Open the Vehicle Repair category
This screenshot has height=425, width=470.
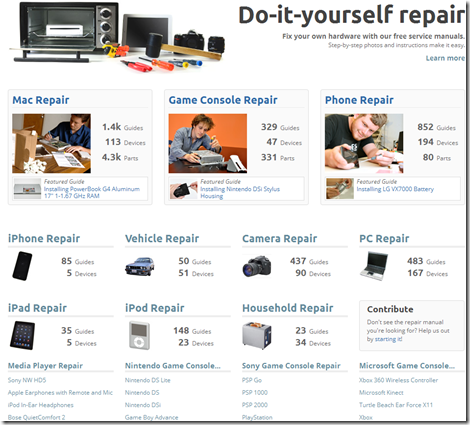click(x=162, y=239)
